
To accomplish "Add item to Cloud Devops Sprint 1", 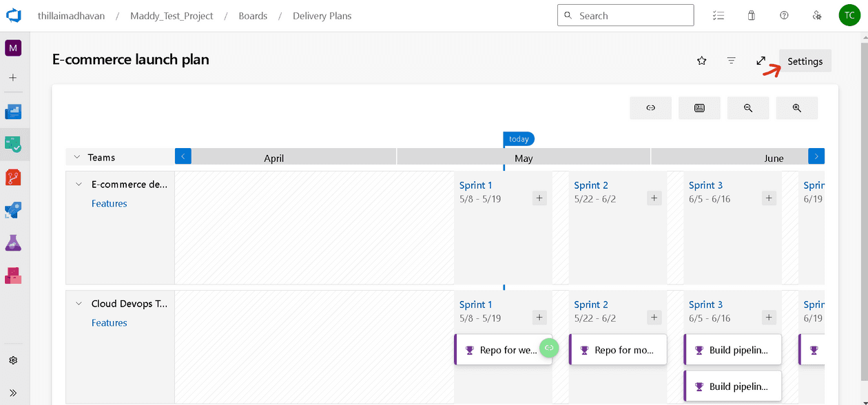I will (x=539, y=318).
